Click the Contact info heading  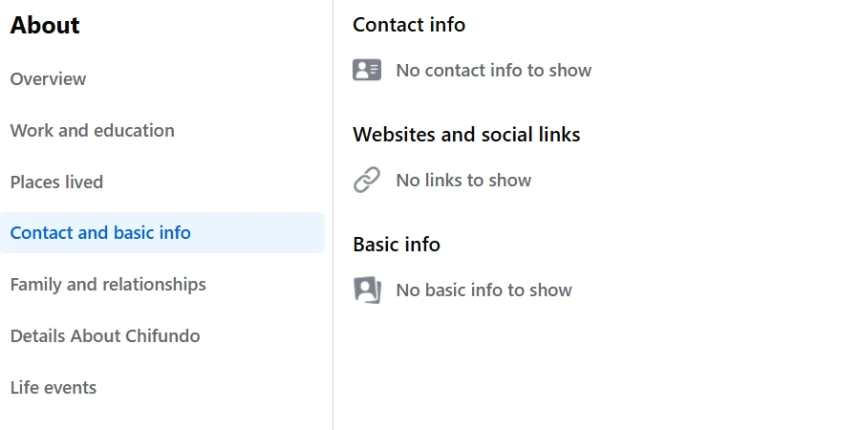pos(409,25)
